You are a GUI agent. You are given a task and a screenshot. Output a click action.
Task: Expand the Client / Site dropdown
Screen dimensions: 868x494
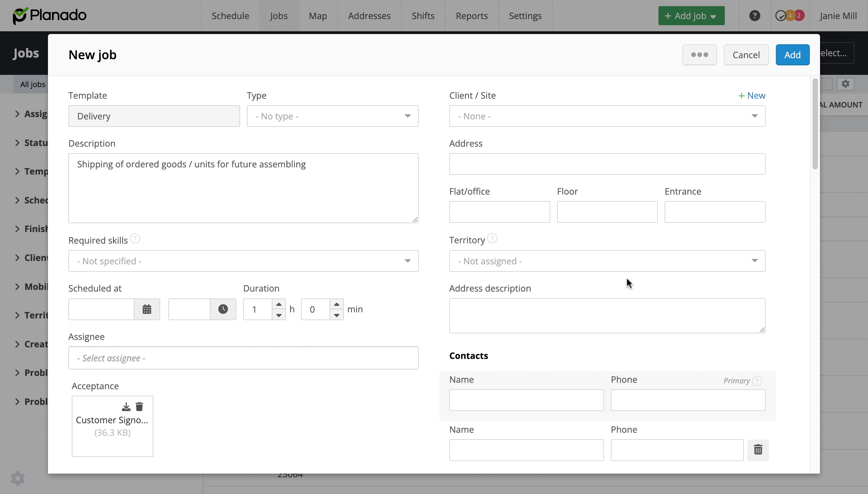click(x=607, y=116)
